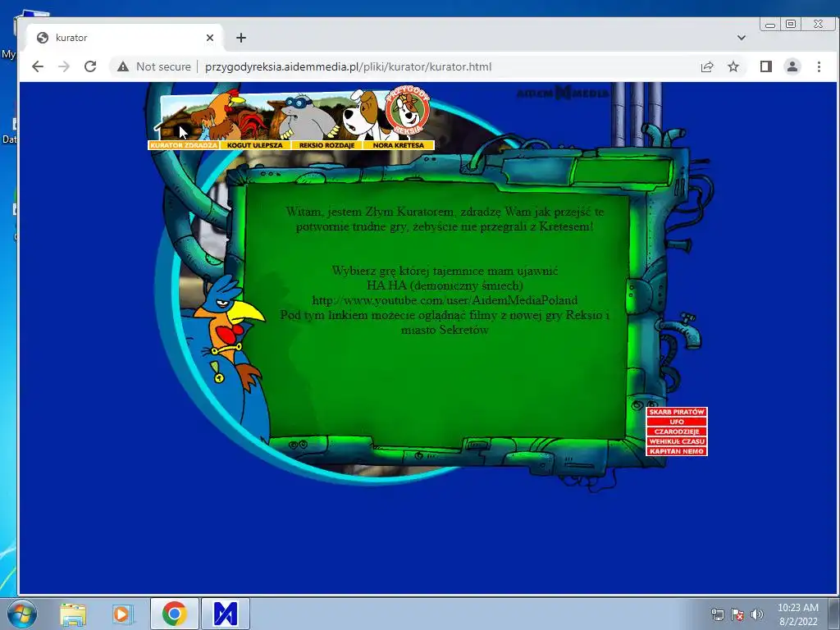Click the Not secure warning icon

123,66
